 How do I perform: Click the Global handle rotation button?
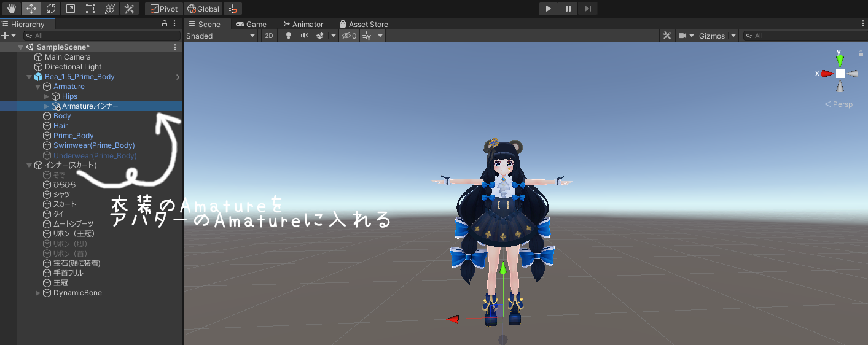click(203, 9)
